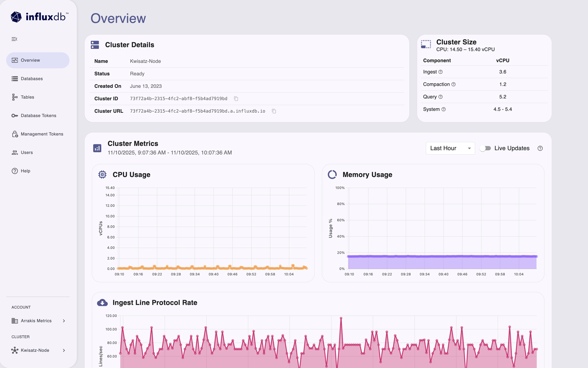Click the cloud icon on Ingest Line Protocol Rate
Image resolution: width=588 pixels, height=368 pixels.
pyautogui.click(x=102, y=303)
